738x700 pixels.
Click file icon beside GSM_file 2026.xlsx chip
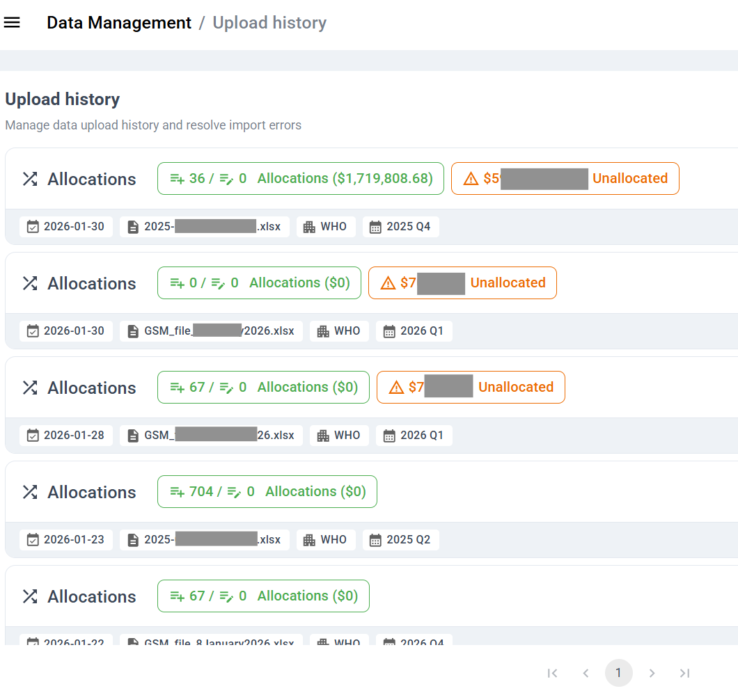tap(133, 331)
